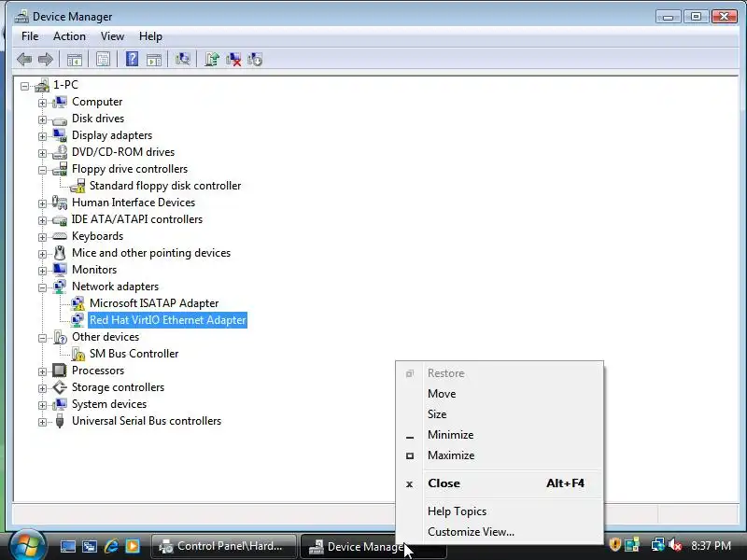Choose Move from the context menu
The height and width of the screenshot is (560, 747).
(500, 394)
